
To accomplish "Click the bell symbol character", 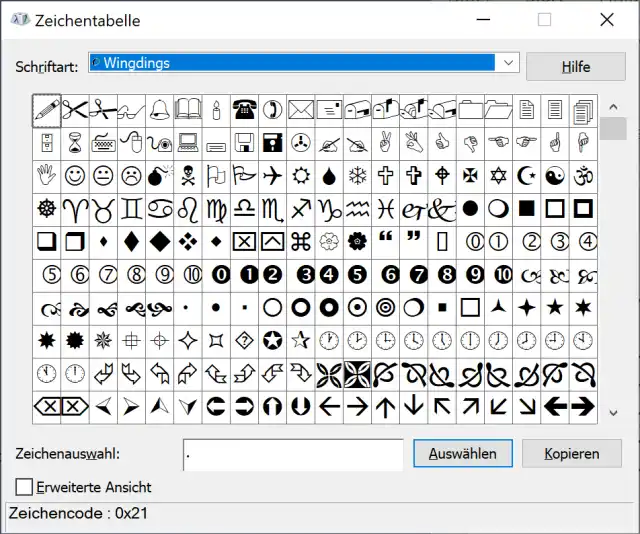I will click(x=159, y=110).
